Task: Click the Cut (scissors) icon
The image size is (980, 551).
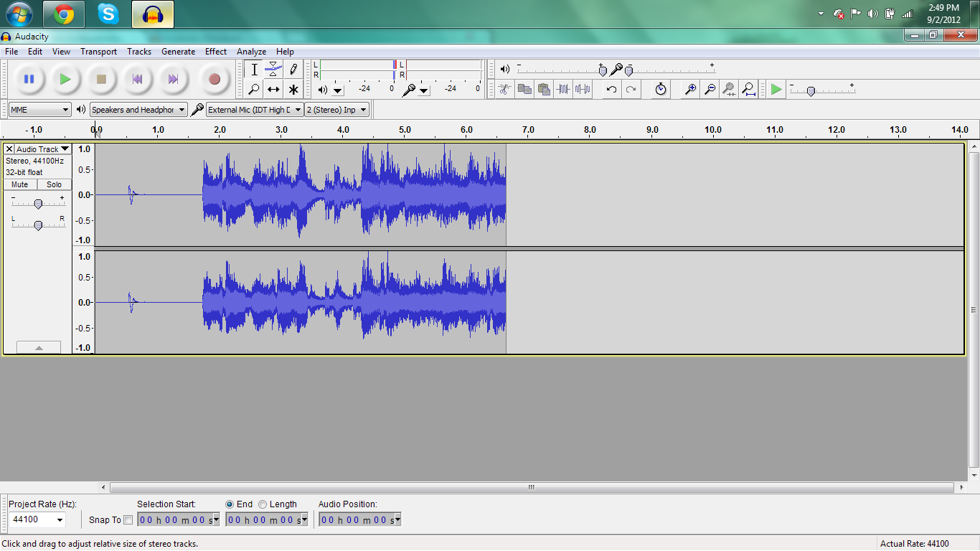Action: [x=505, y=89]
